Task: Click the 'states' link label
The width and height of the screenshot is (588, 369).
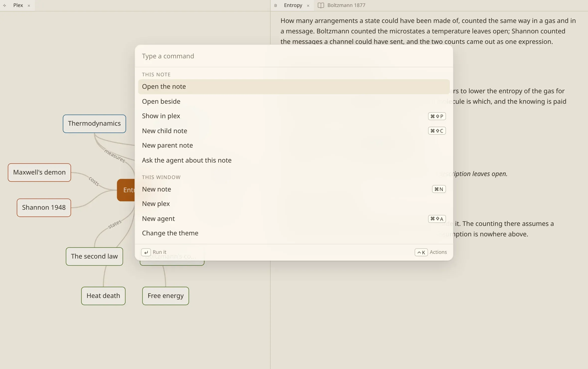Action: [115, 224]
